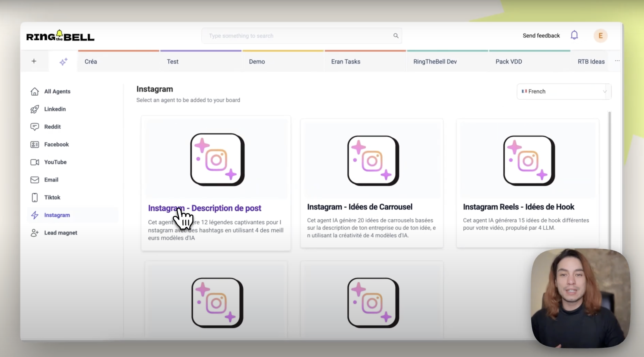Click the Reddit sidebar icon
This screenshot has height=357, width=644.
(x=52, y=127)
